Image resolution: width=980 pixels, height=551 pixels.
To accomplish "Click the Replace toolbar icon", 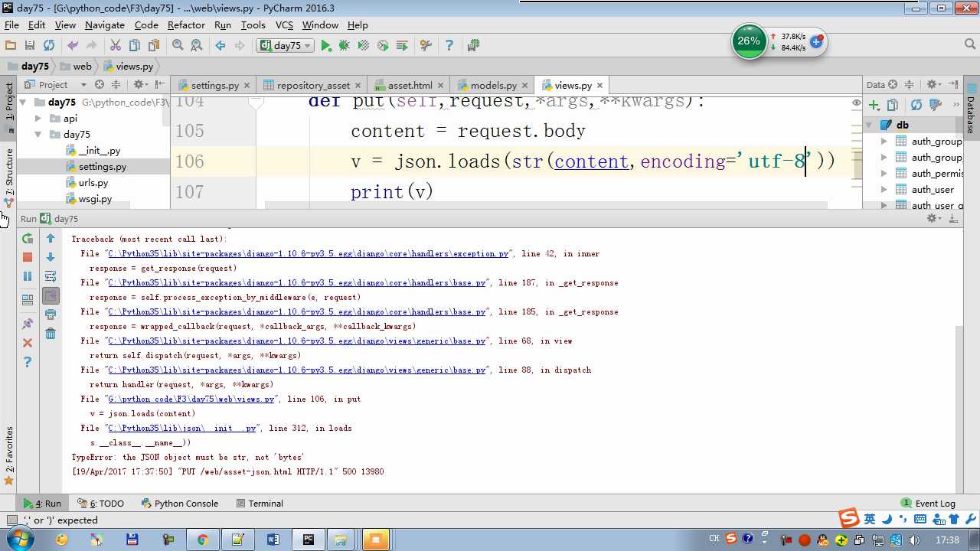I will 197,46.
